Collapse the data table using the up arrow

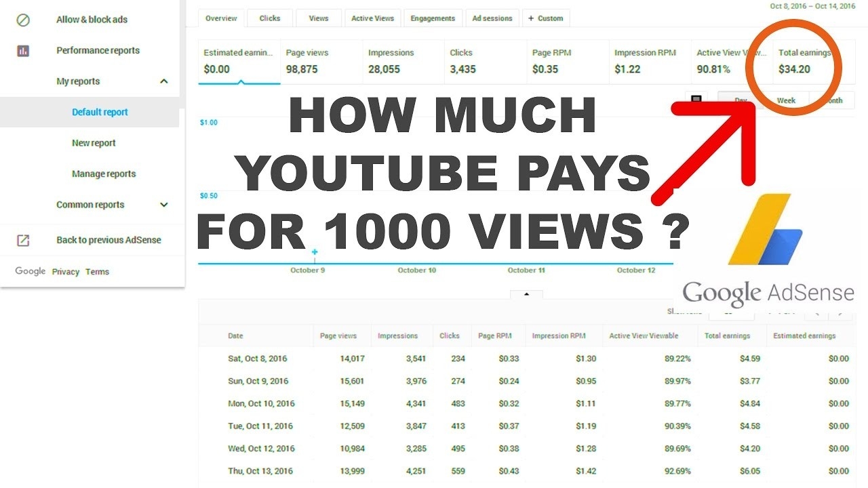pyautogui.click(x=526, y=294)
